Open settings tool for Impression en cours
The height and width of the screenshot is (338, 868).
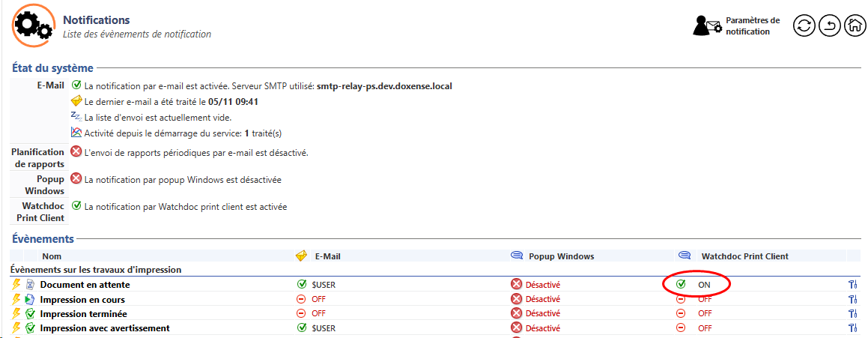[852, 300]
